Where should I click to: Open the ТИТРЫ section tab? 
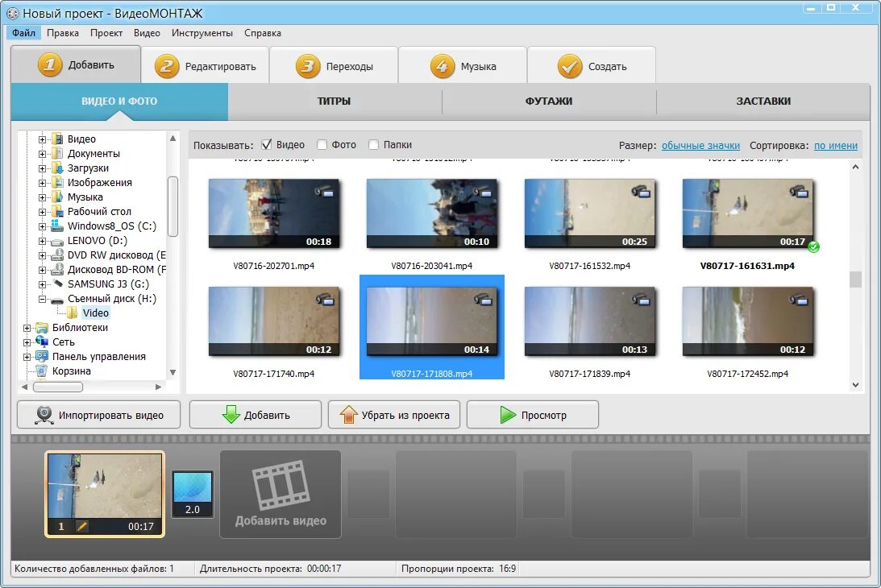pos(335,101)
